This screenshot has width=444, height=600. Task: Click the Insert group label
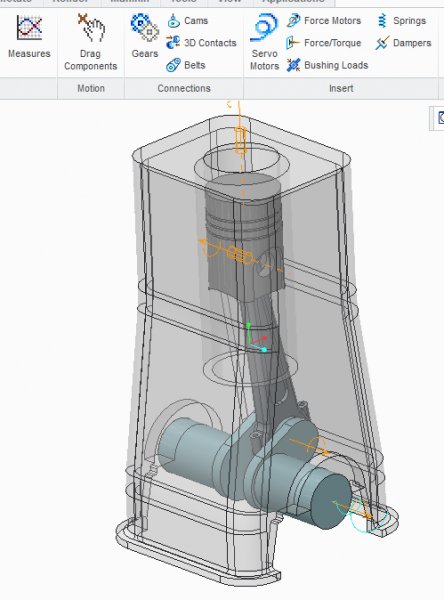341,88
